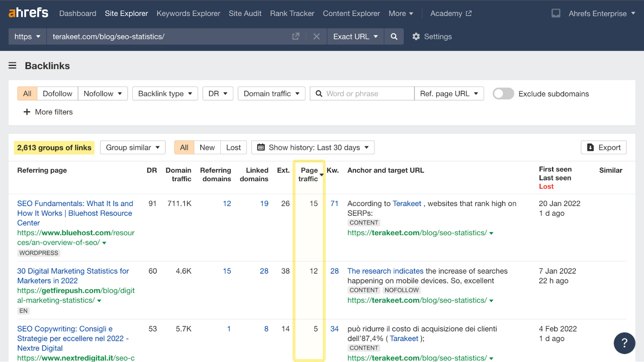Click the Export button

[x=603, y=148]
